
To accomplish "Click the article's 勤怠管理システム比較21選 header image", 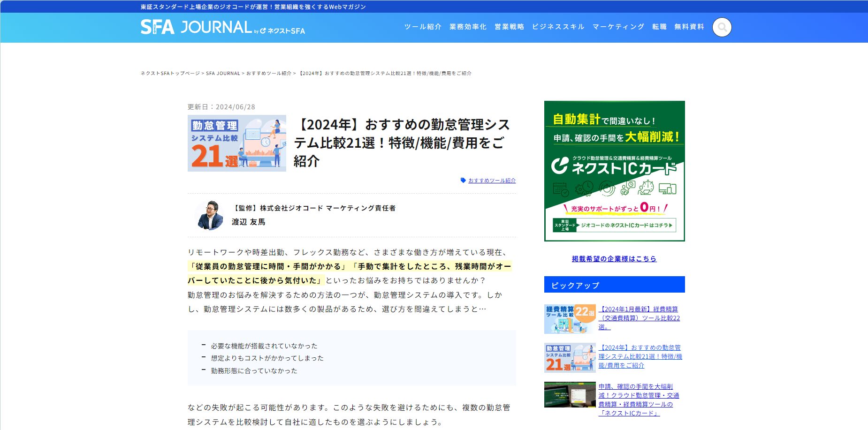I will (237, 143).
